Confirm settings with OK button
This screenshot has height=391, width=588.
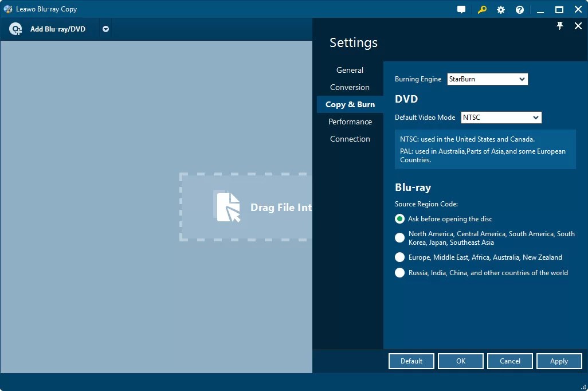[x=461, y=361]
